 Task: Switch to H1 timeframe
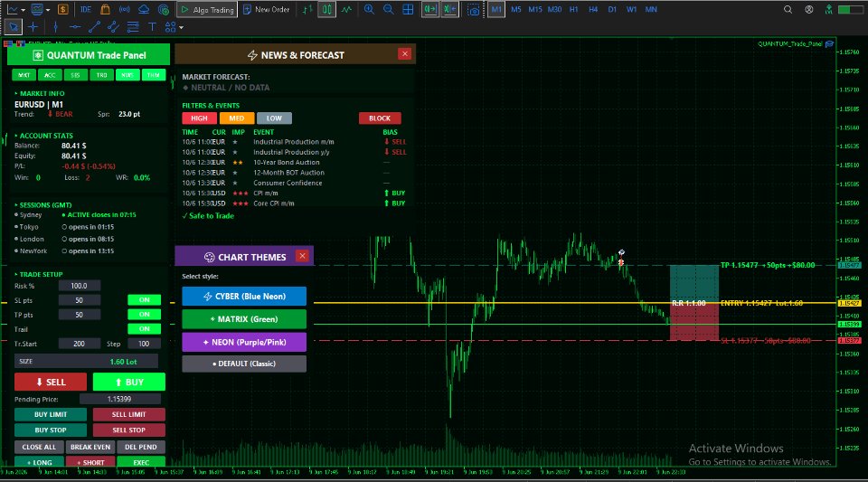pyautogui.click(x=573, y=9)
